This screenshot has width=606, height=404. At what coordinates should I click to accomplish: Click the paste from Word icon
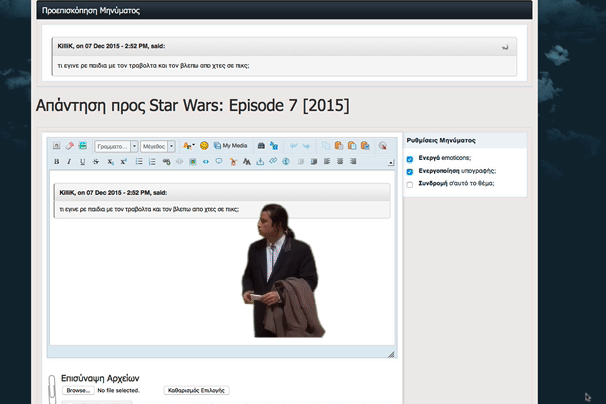(x=365, y=146)
